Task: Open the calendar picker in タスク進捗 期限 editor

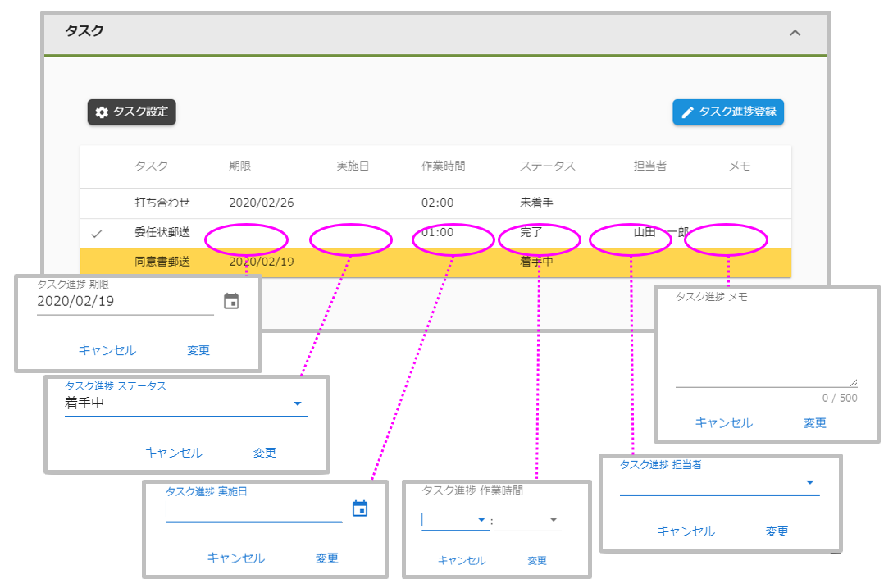Action: tap(230, 300)
